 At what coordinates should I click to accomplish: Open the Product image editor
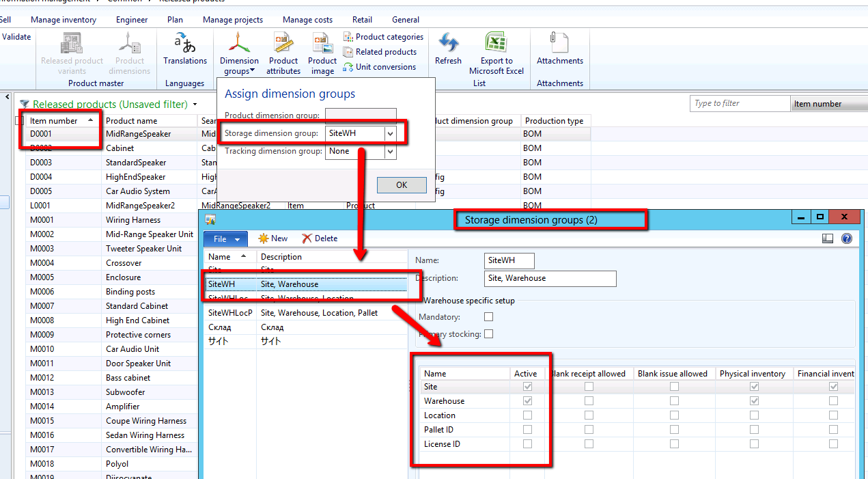pyautogui.click(x=322, y=51)
